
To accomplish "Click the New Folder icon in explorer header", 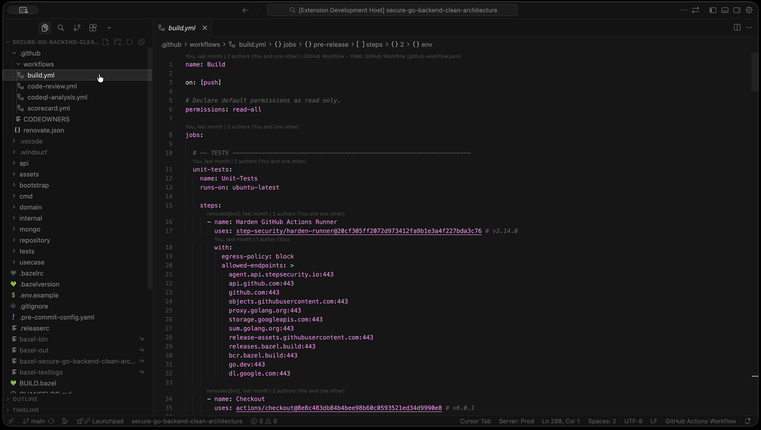I will (x=117, y=42).
